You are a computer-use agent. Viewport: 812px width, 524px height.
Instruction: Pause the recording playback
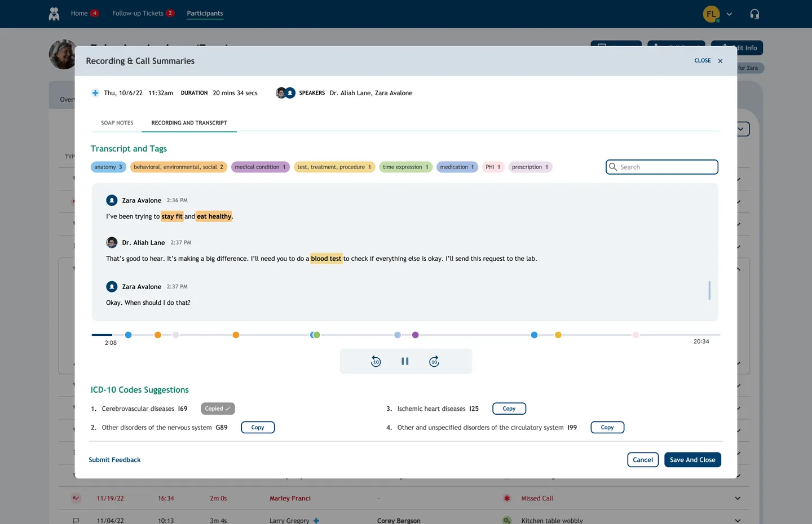click(405, 361)
